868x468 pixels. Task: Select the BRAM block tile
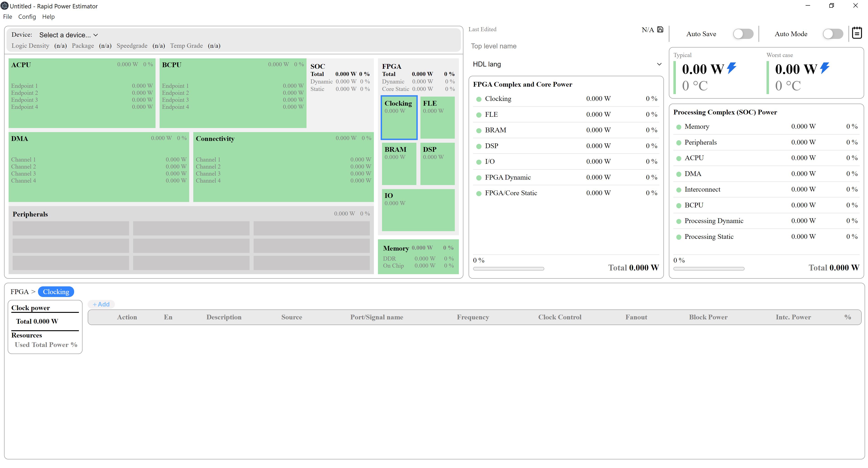[x=399, y=164]
